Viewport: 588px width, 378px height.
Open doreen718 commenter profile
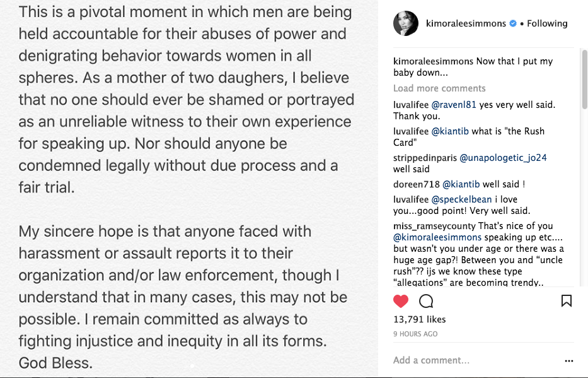(x=416, y=184)
